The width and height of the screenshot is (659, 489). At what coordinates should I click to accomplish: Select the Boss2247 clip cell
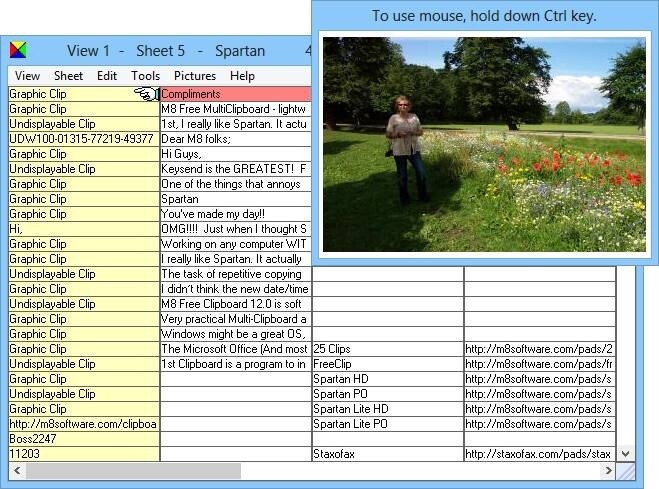(84, 439)
